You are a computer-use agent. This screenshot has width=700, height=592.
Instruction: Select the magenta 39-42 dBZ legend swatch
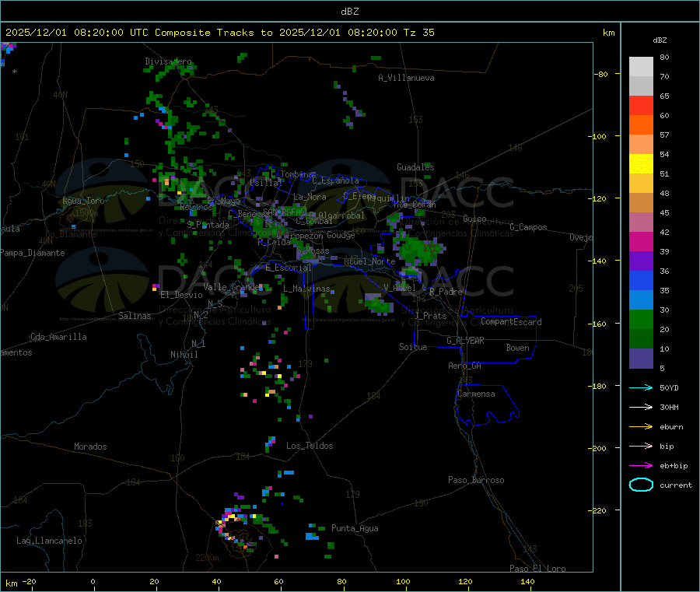coord(641,241)
